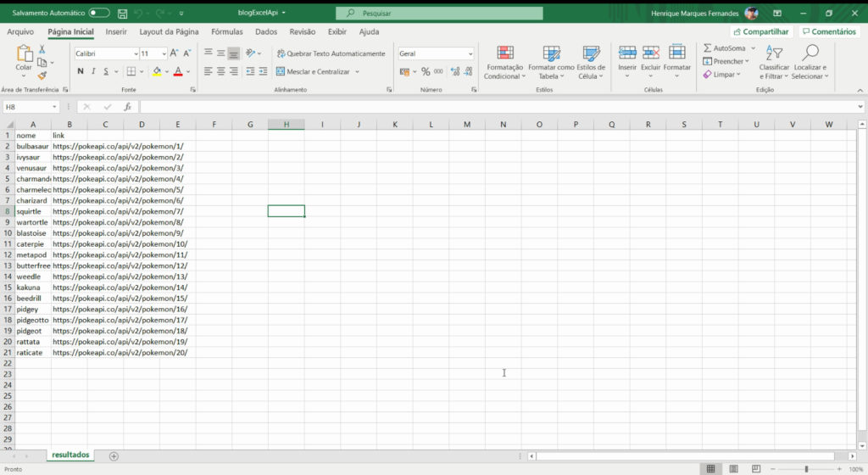Screen dimensions: 868x475
Task: Apply percent style icon
Action: pyautogui.click(x=426, y=71)
